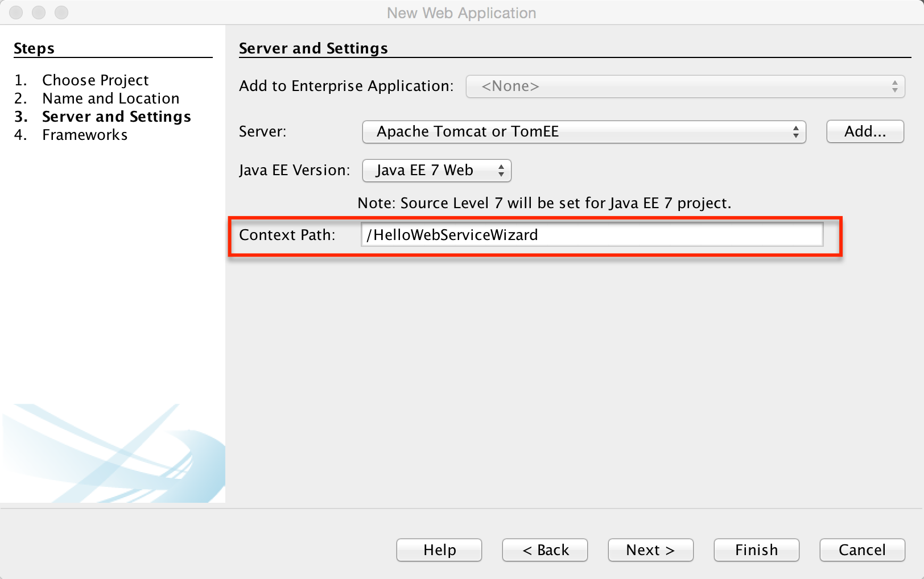Click the Enterprise Application stepper control
This screenshot has width=924, height=579.
(x=894, y=86)
